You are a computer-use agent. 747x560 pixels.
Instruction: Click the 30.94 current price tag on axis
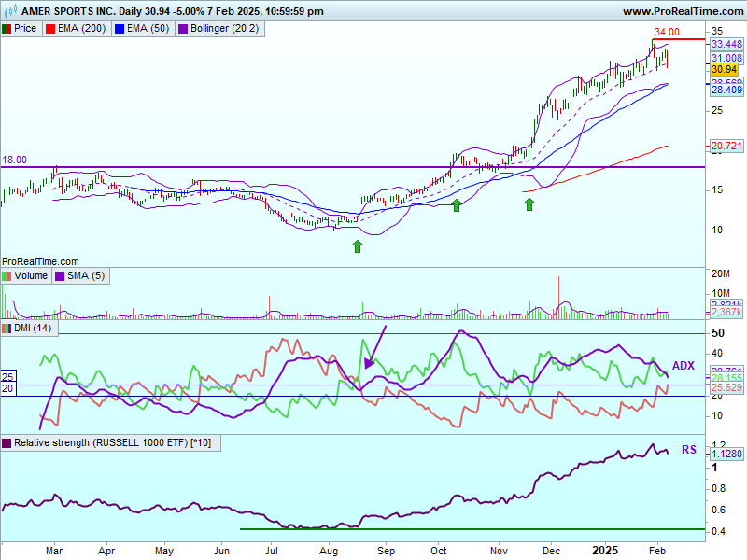tap(725, 70)
